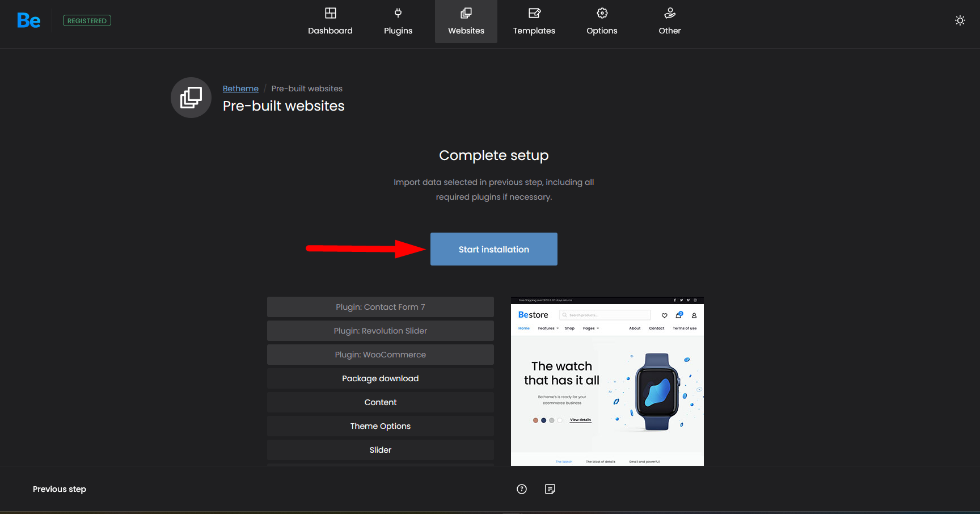Select the Plugin: WooCommerce row

tap(380, 355)
